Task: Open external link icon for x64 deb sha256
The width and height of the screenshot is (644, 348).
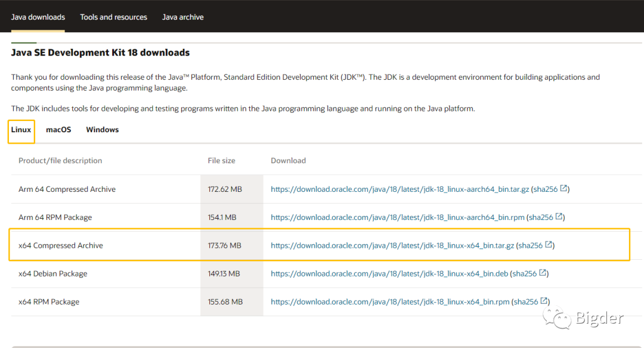Action: click(x=543, y=273)
